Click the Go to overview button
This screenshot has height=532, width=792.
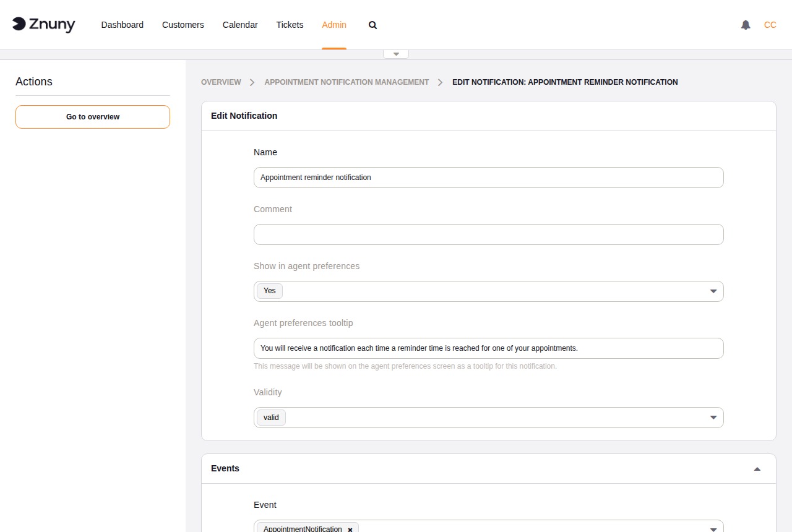coord(93,117)
